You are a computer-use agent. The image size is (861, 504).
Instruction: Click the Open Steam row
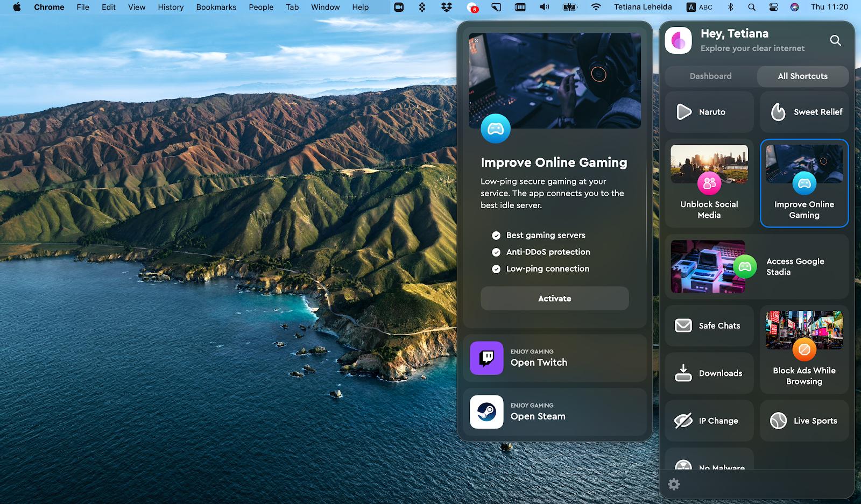(x=554, y=412)
